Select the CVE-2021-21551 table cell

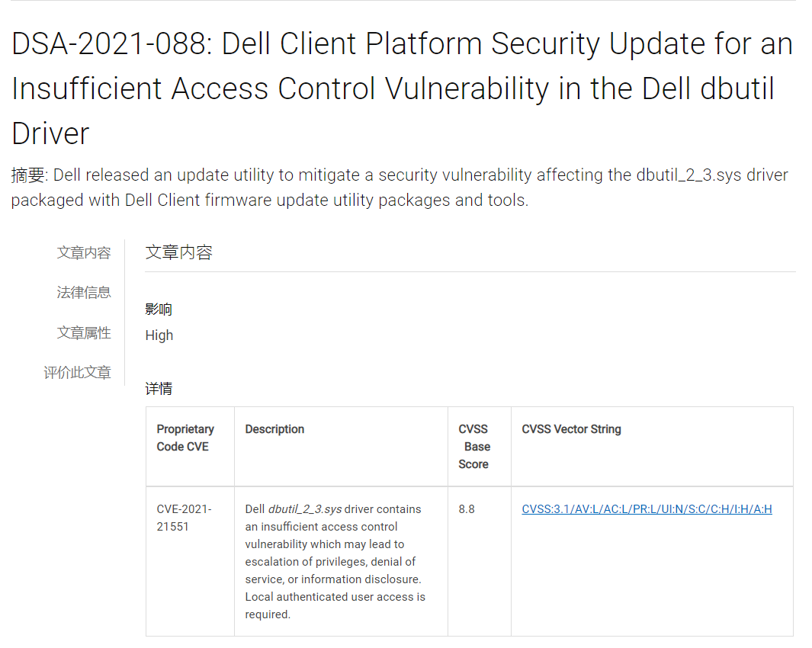[x=184, y=518]
